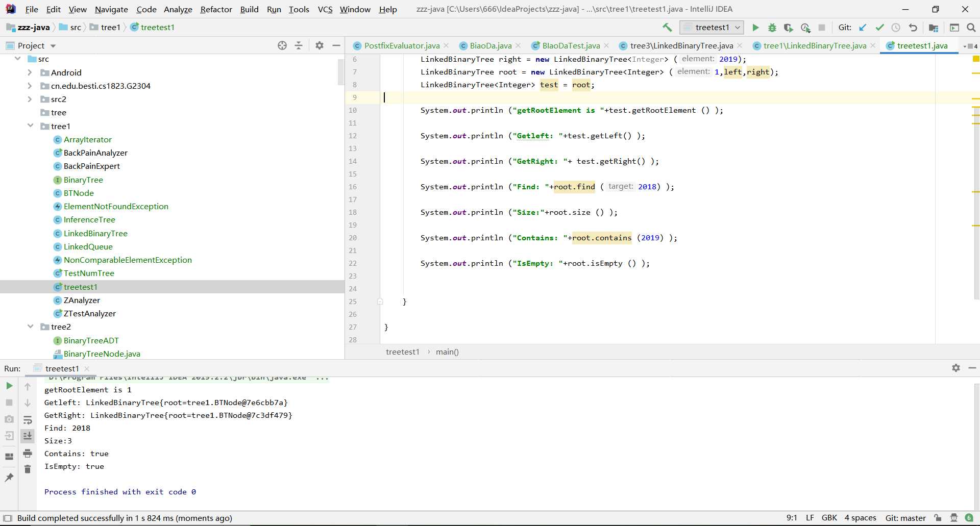980x526 pixels.
Task: Toggle tool window bars status icon
Action: coord(8,518)
